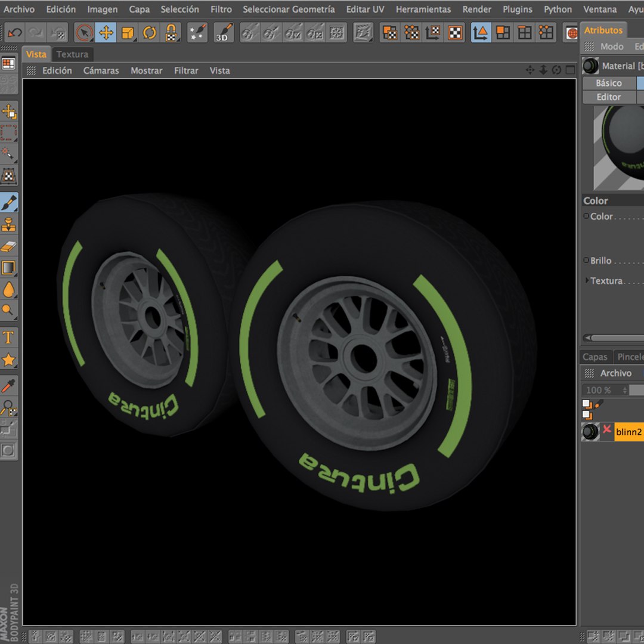Open the Editar UV menu
The image size is (644, 644).
[x=365, y=9]
